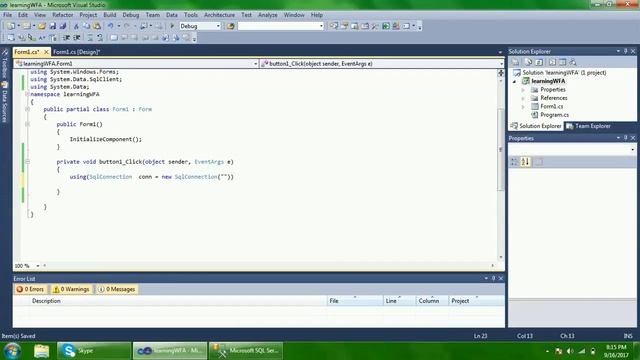Undo the last edit
The height and width of the screenshot is (360, 640).
pos(110,26)
